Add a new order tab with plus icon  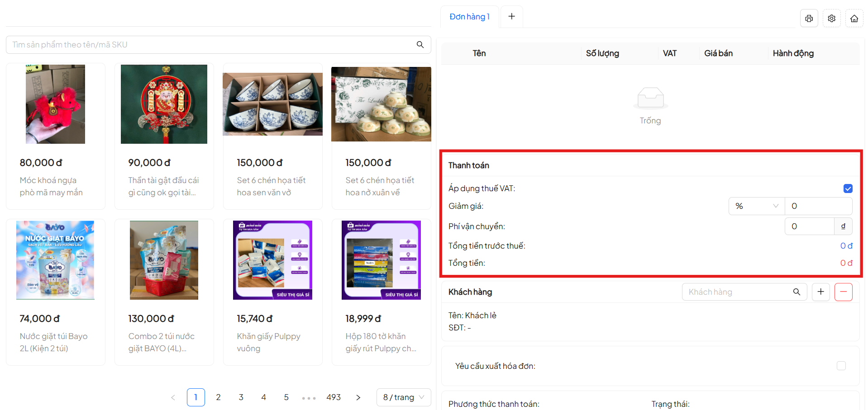[511, 17]
